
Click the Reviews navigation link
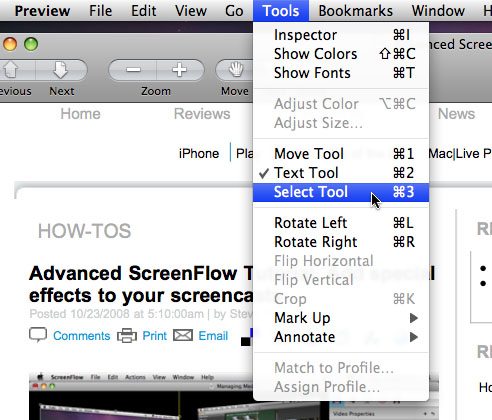(202, 114)
